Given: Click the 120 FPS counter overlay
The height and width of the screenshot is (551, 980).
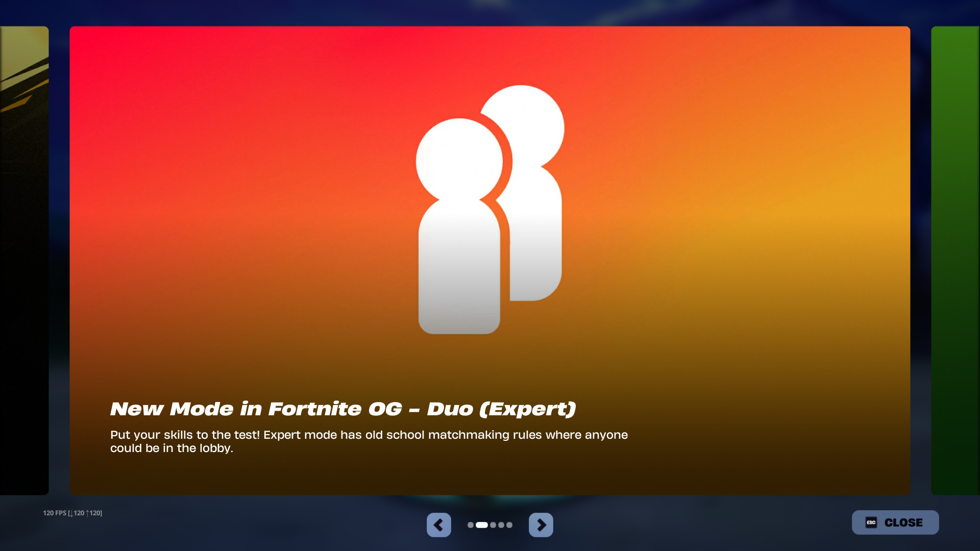Looking at the screenshot, I should pos(72,513).
